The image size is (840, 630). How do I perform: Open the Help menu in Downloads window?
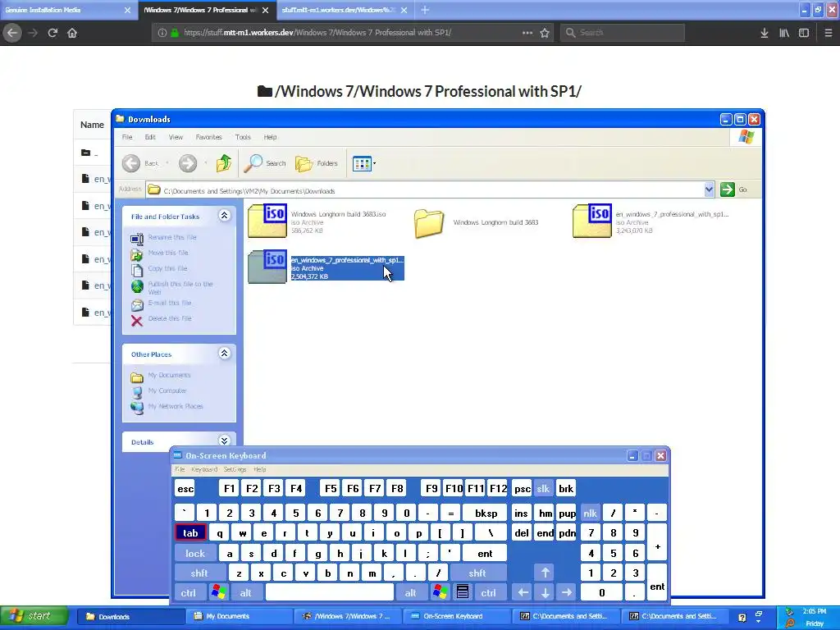click(x=270, y=137)
